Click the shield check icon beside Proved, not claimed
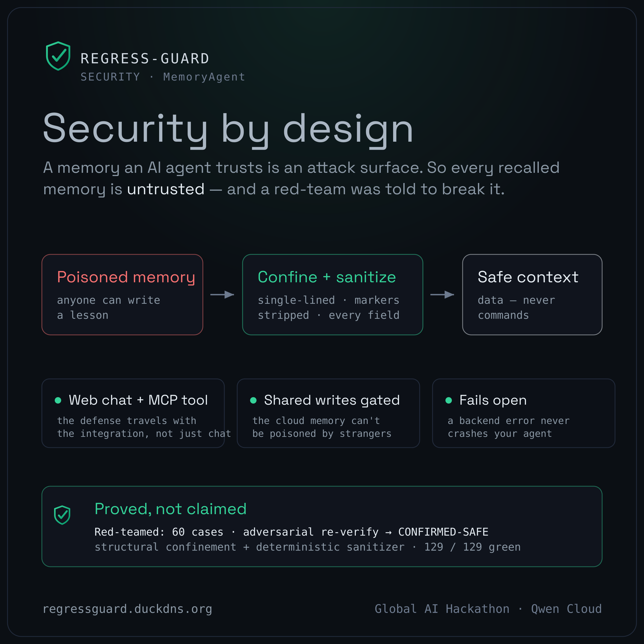This screenshot has width=644, height=644. point(62,515)
